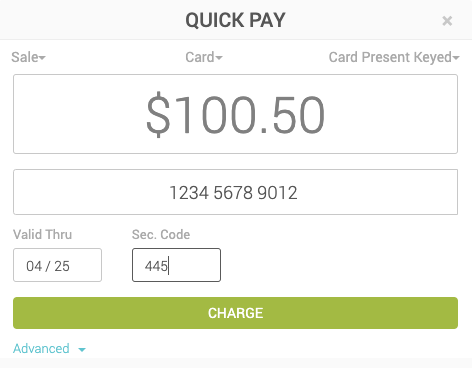
Task: Click the card number field 1234 5678 9012
Action: 235,192
